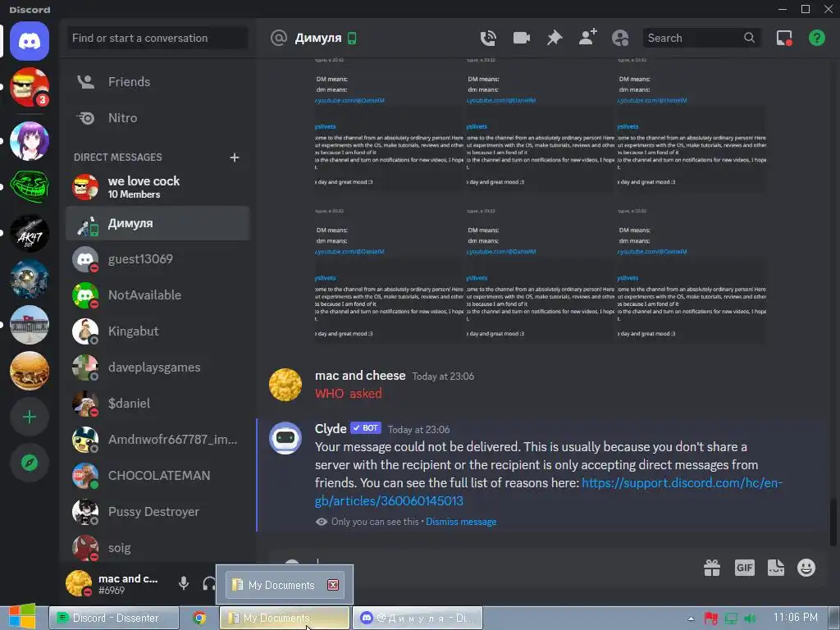The width and height of the screenshot is (840, 630).
Task: Open DM with daveplaysgames
Action: coord(157,367)
